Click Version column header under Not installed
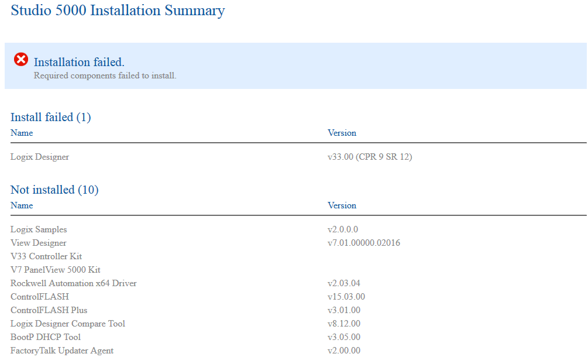Image resolution: width=588 pixels, height=364 pixels. click(x=342, y=205)
